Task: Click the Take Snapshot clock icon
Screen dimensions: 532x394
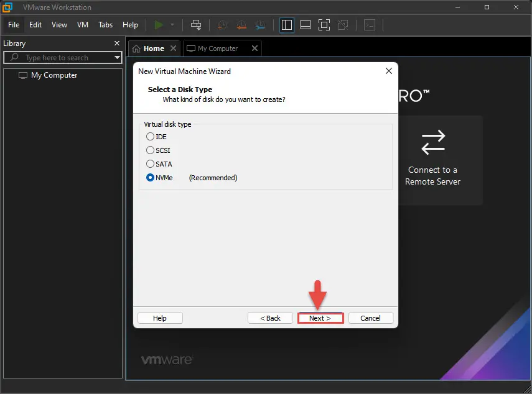Action: point(222,25)
